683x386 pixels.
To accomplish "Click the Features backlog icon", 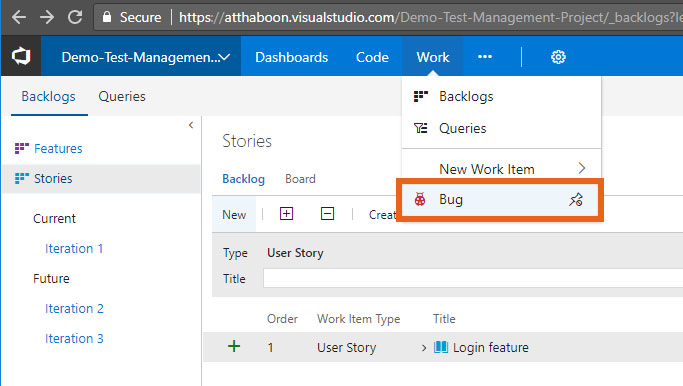I will pos(22,148).
